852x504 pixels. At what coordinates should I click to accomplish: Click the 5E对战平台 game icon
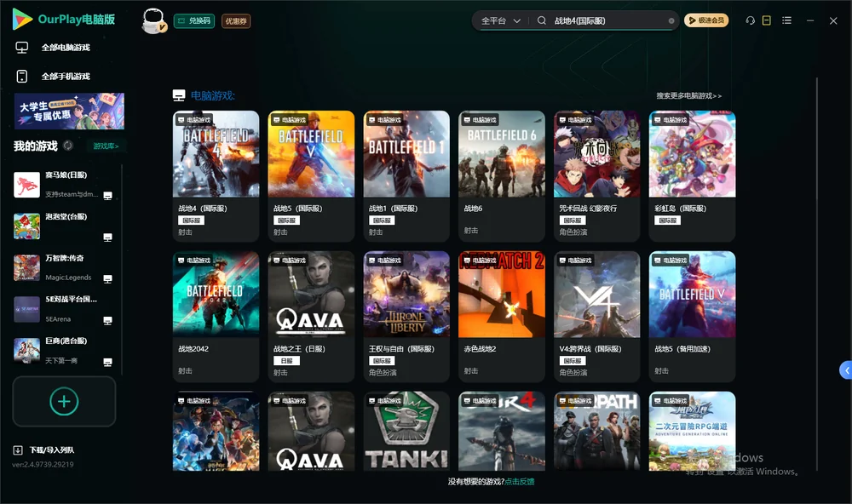pyautogui.click(x=26, y=310)
